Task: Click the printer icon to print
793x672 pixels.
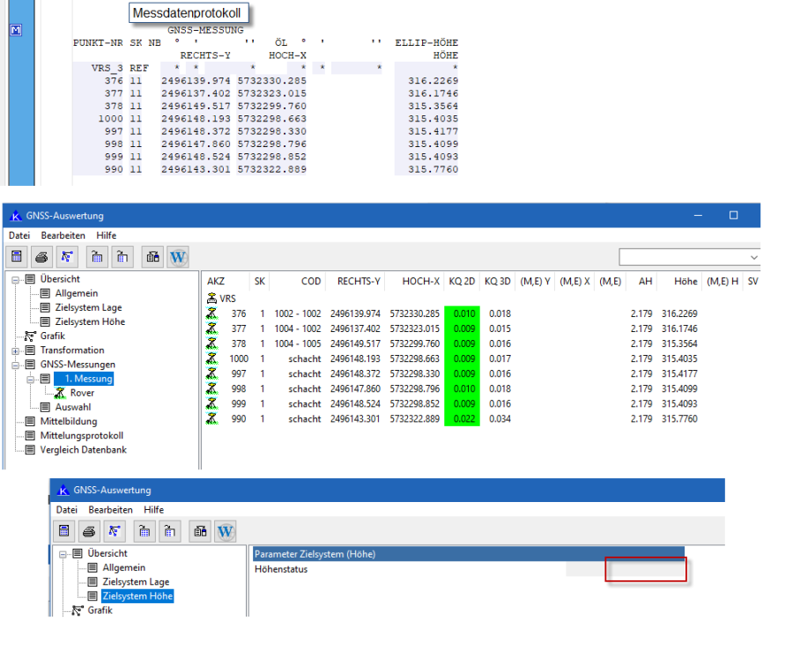Action: coord(40,256)
